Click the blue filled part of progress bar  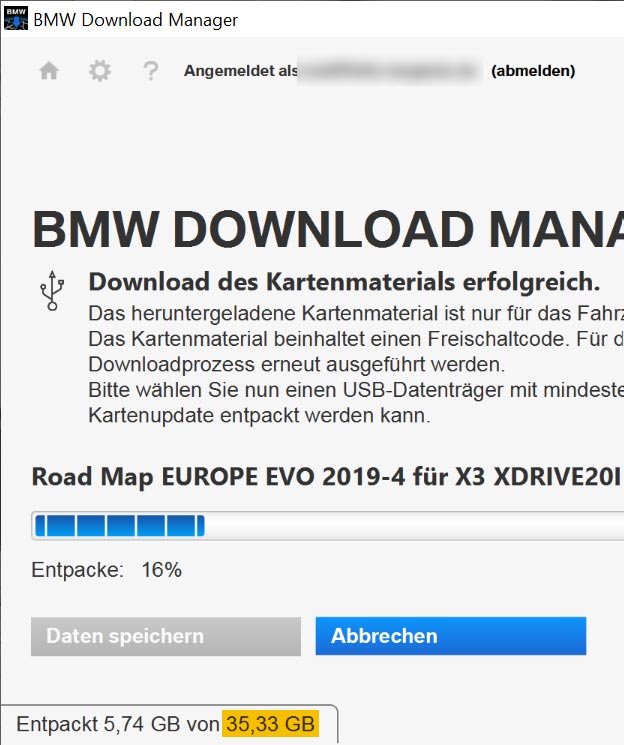[x=118, y=526]
